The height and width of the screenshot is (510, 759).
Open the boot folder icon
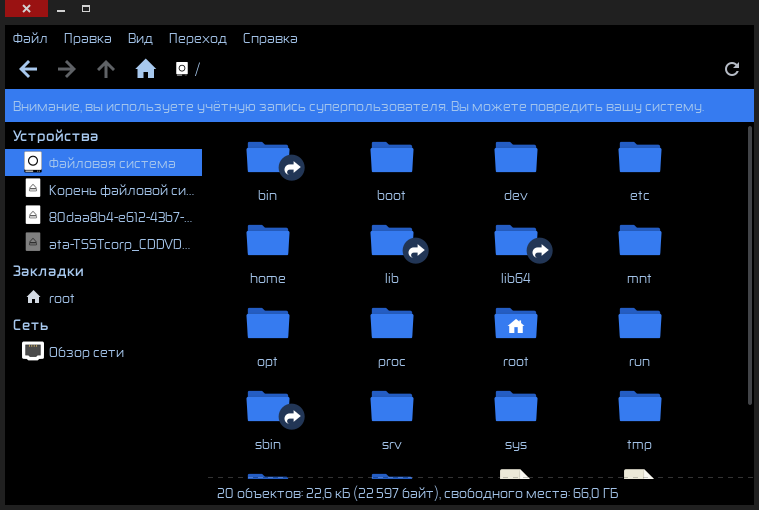[392, 157]
